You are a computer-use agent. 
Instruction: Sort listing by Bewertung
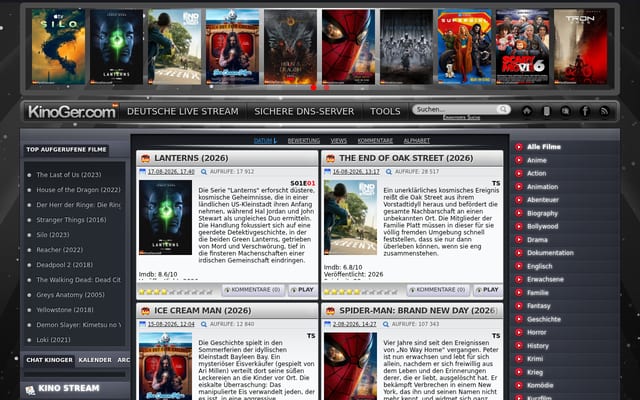[304, 141]
